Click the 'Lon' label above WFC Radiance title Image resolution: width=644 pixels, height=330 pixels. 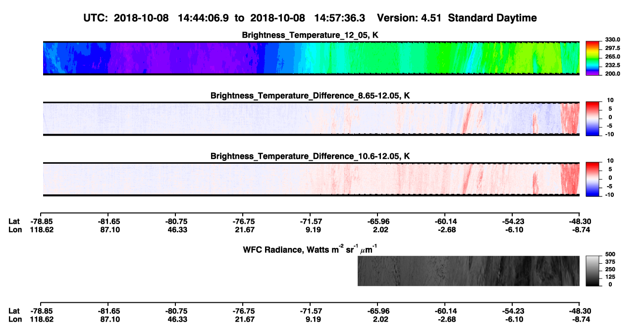click(15, 230)
